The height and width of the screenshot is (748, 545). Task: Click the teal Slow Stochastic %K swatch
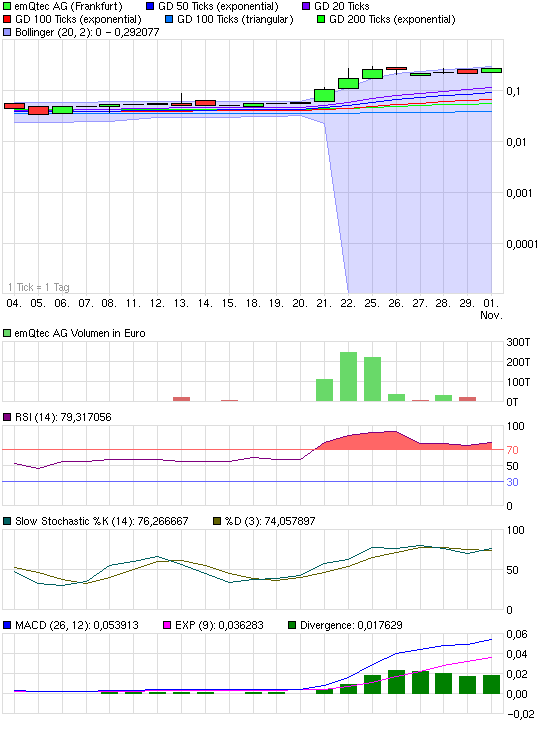7,521
